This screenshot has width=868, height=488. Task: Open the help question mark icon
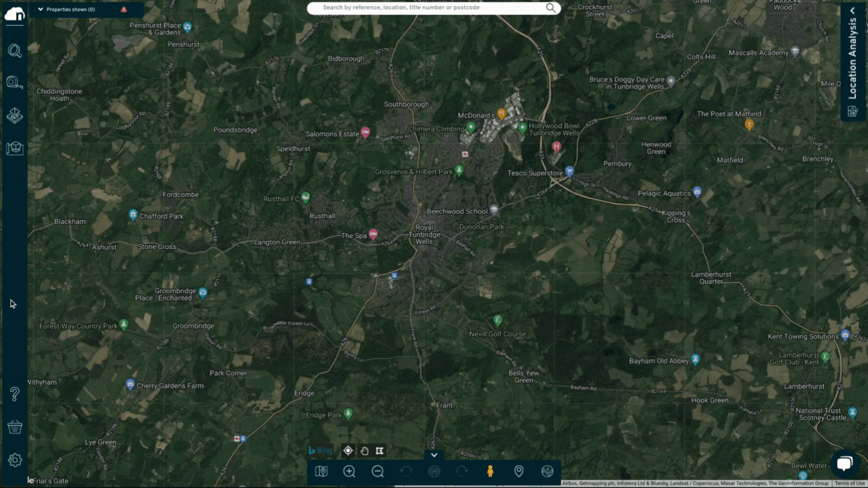click(14, 394)
